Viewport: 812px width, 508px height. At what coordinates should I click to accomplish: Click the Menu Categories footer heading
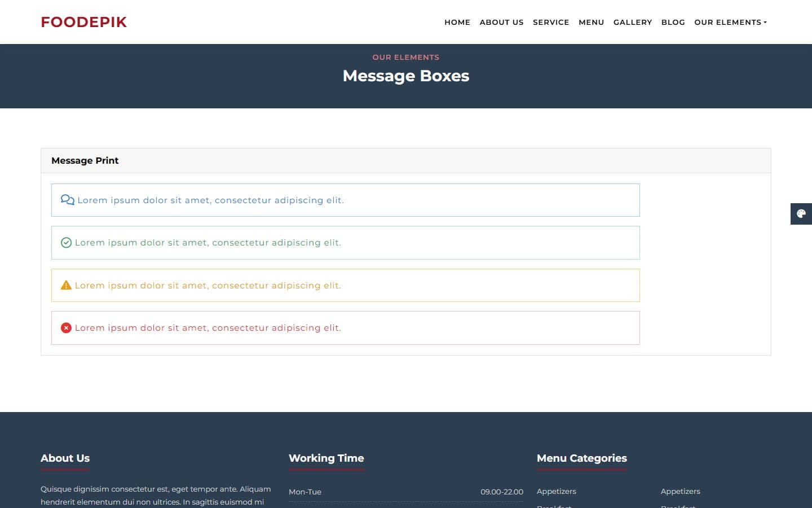(582, 458)
